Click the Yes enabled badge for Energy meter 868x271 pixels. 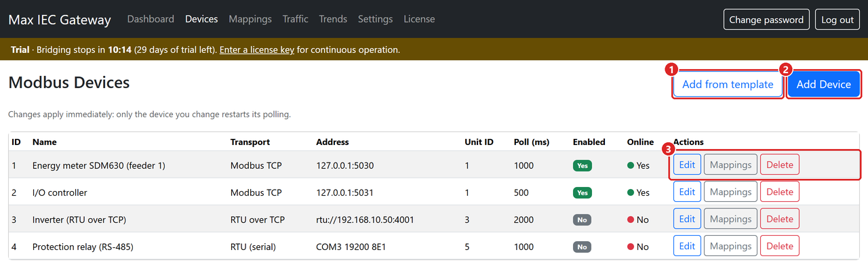coord(582,165)
